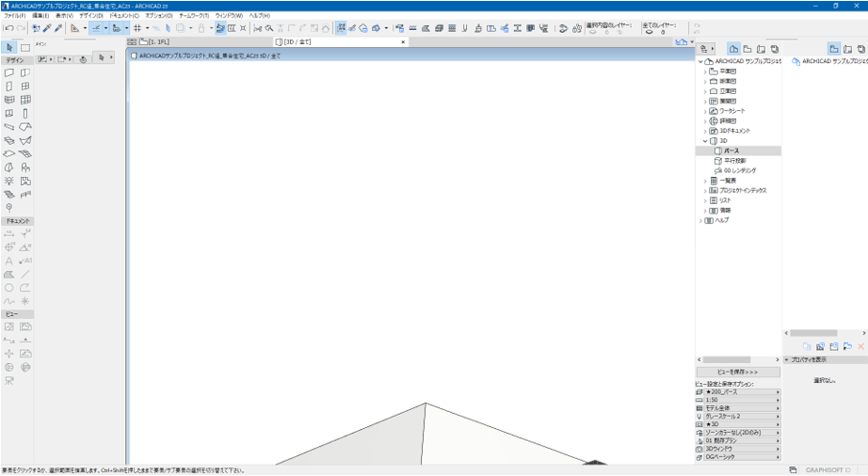Toggle the grid snap button
The image size is (868, 476).
tap(137, 28)
